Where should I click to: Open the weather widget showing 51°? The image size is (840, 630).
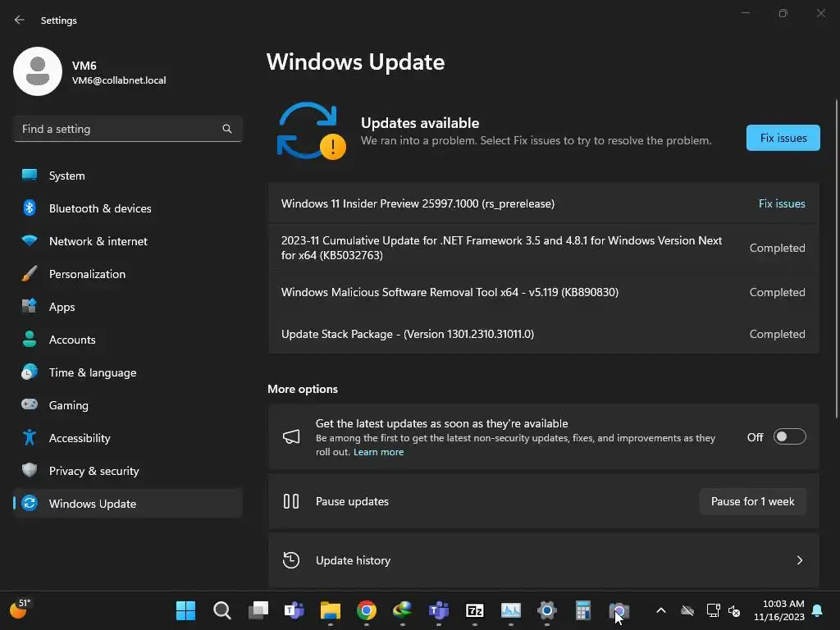21,609
